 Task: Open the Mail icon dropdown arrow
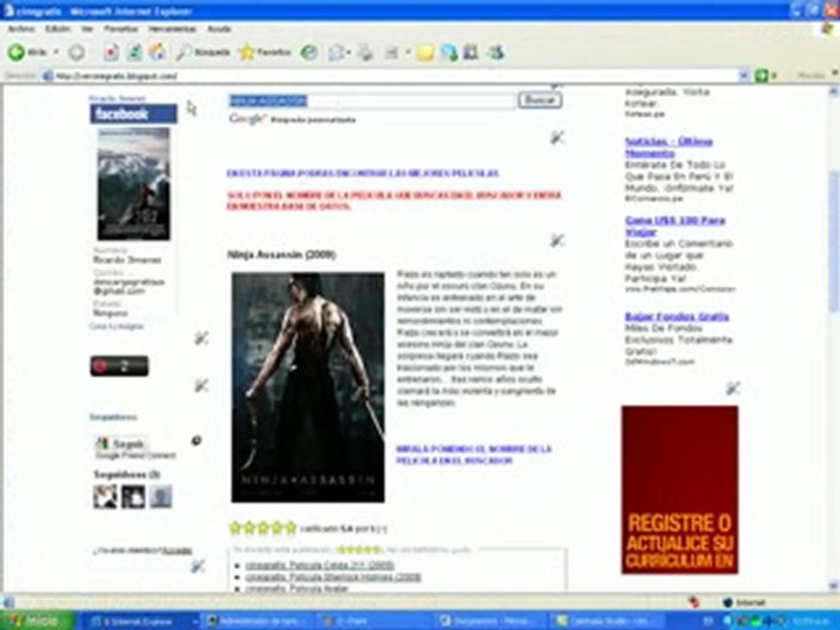click(x=348, y=52)
